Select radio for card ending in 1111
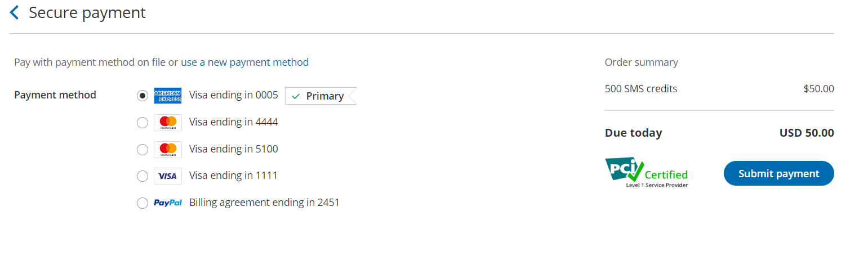Image resolution: width=868 pixels, height=256 pixels. pos(143,176)
